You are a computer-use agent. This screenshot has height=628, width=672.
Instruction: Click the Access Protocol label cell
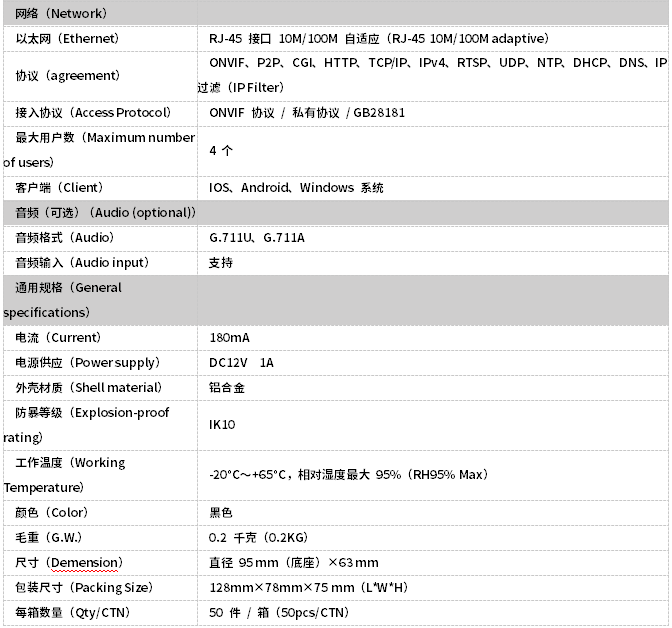click(x=93, y=113)
